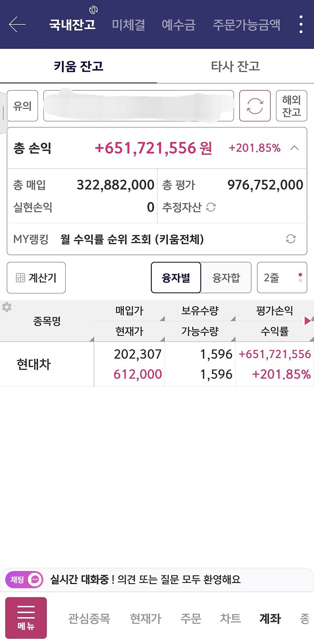Open 월 수익률 순위 조회 ranking link
The height and width of the screenshot is (644, 314).
[133, 239]
